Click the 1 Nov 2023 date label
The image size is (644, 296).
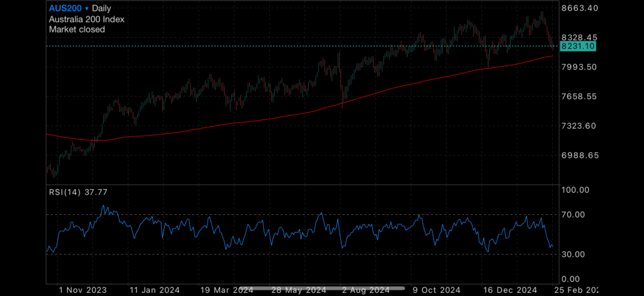coord(82,290)
